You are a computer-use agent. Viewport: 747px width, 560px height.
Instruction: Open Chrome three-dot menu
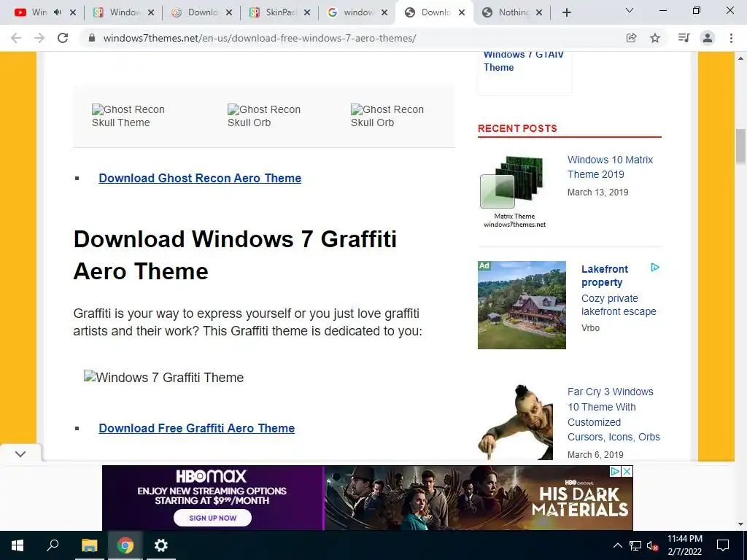(x=731, y=38)
